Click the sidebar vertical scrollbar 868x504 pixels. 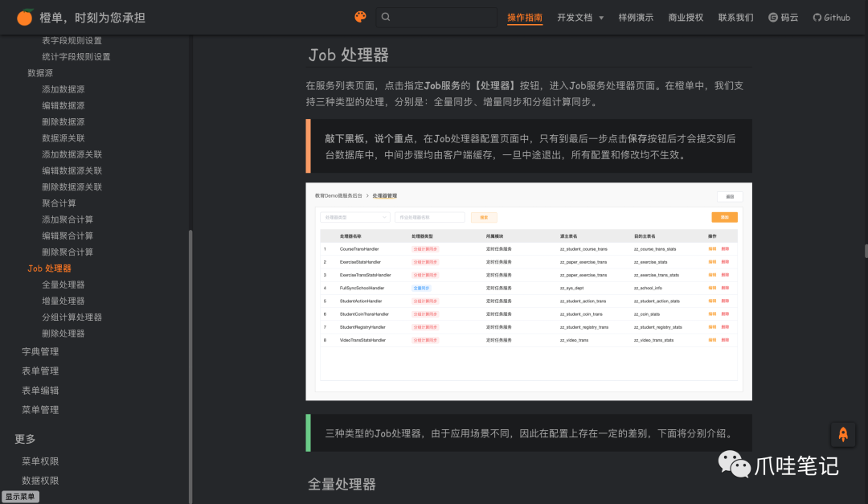(x=190, y=366)
